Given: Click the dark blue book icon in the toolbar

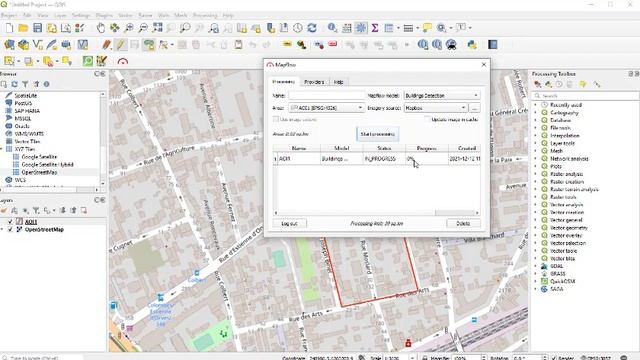Looking at the screenshot, I should (x=493, y=44).
